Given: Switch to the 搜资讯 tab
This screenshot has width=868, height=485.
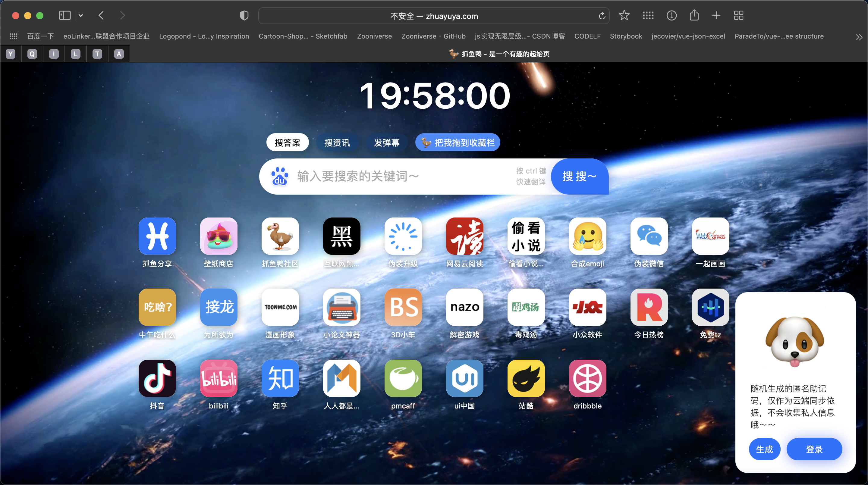Looking at the screenshot, I should (337, 142).
